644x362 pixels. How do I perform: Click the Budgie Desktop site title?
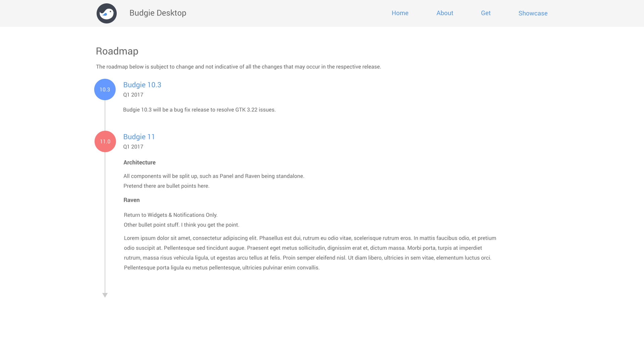pos(158,13)
